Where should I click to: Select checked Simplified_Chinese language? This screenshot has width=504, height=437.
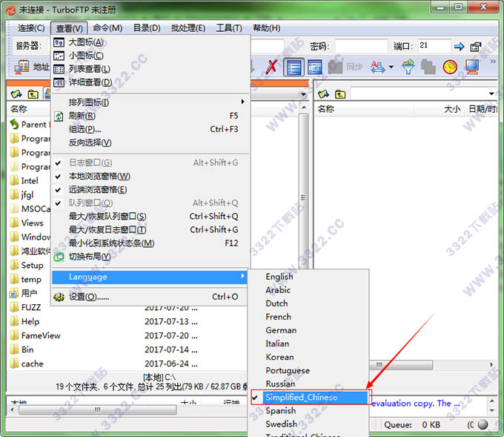tap(309, 398)
